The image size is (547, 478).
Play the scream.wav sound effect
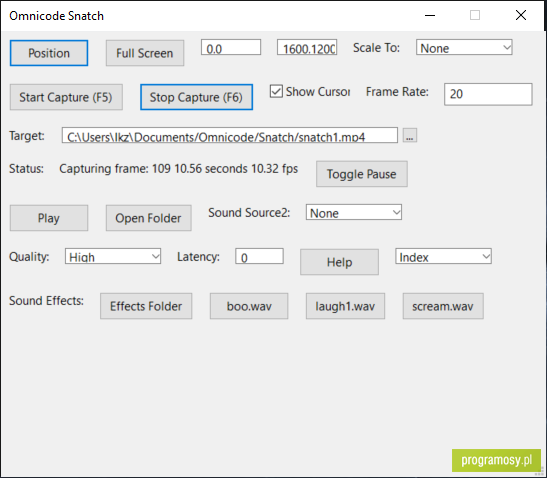click(443, 306)
